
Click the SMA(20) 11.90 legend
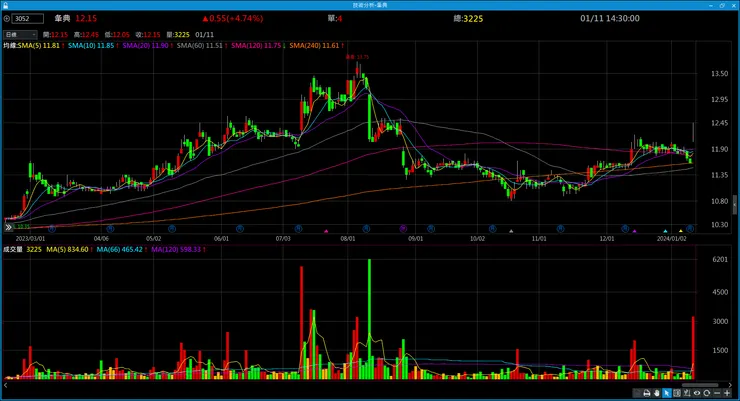click(x=145, y=46)
